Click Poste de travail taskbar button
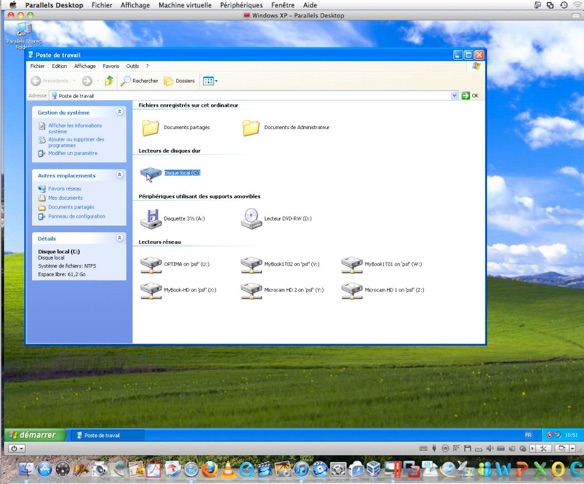This screenshot has width=584, height=484. click(108, 435)
